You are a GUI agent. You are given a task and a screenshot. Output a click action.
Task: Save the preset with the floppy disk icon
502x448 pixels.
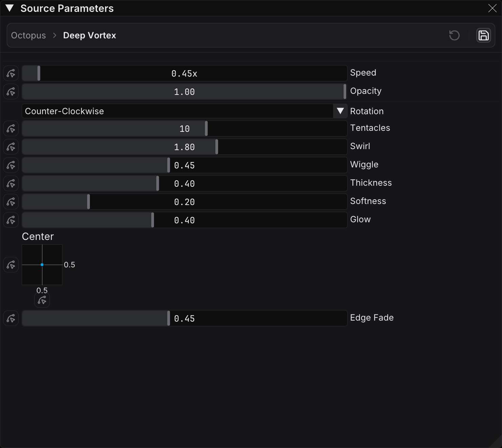pos(484,35)
